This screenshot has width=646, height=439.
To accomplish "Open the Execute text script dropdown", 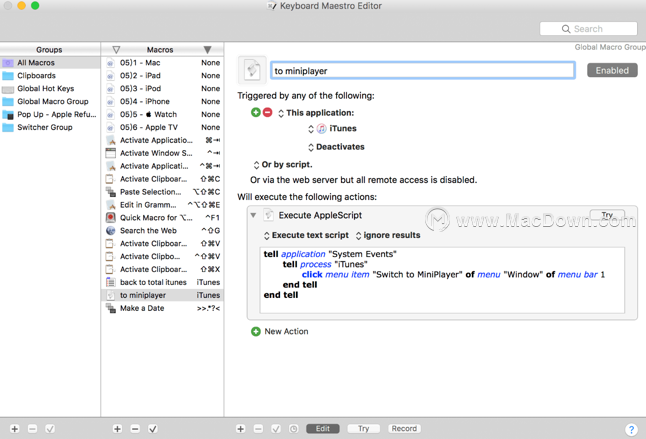I will (x=306, y=235).
